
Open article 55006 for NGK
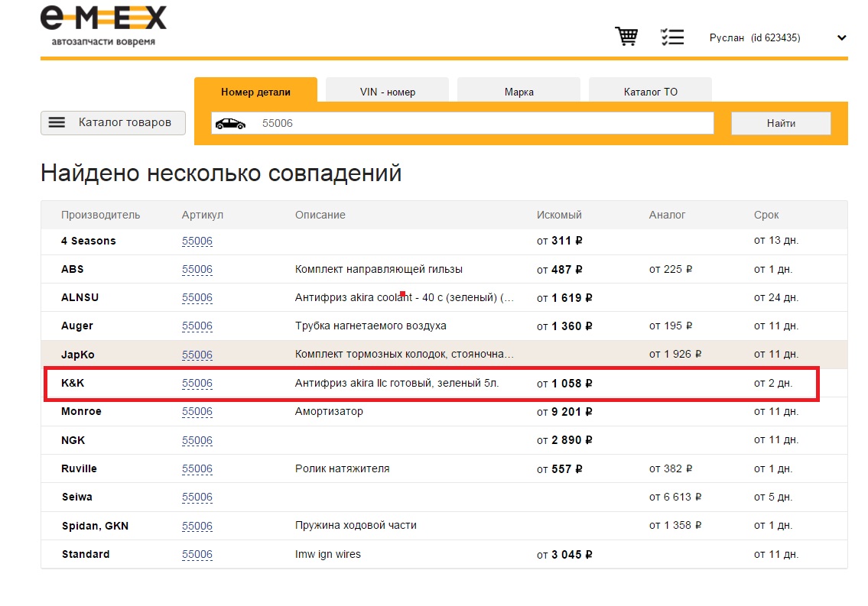point(197,440)
